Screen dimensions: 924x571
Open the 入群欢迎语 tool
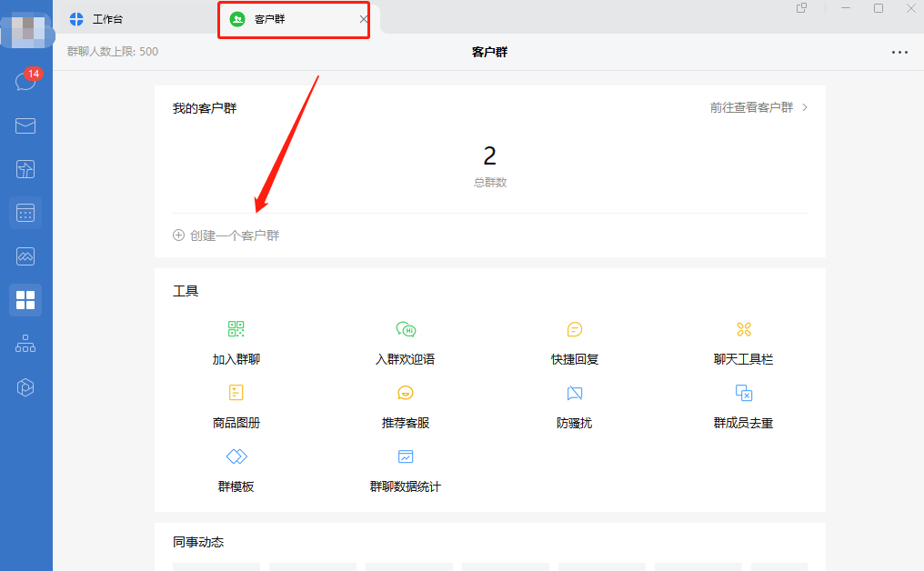405,341
